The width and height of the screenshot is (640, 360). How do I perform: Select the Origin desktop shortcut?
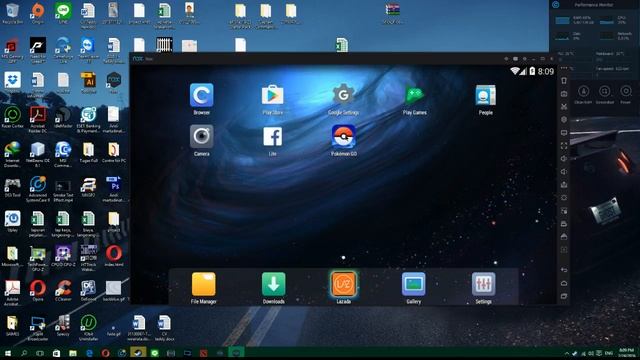[38, 14]
